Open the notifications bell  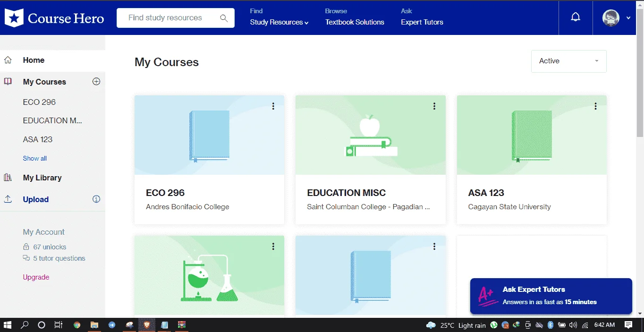pyautogui.click(x=576, y=17)
